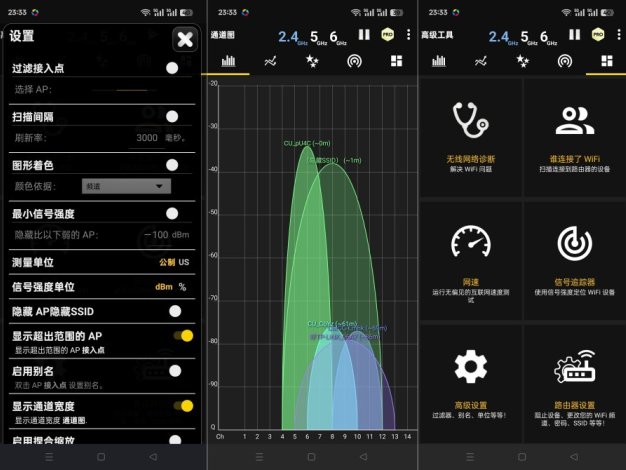Pause scanning in channel graph screen
The image size is (626, 470).
(364, 35)
